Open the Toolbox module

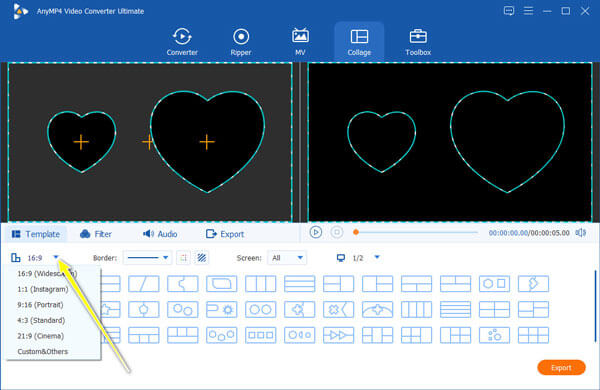[418, 42]
